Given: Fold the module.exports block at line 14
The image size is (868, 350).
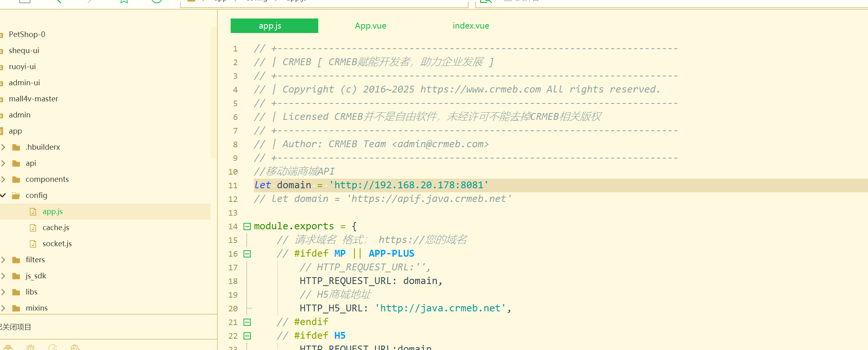Looking at the screenshot, I should coord(247,226).
